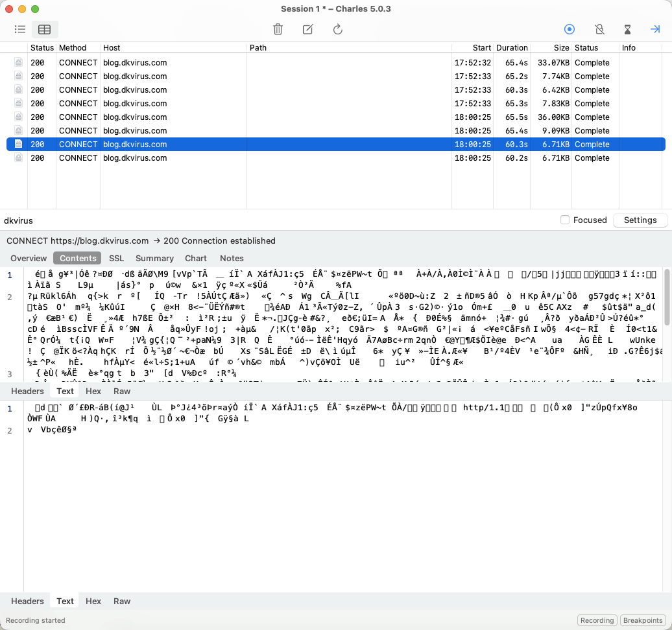
Task: Open the SSL tab
Action: point(116,258)
